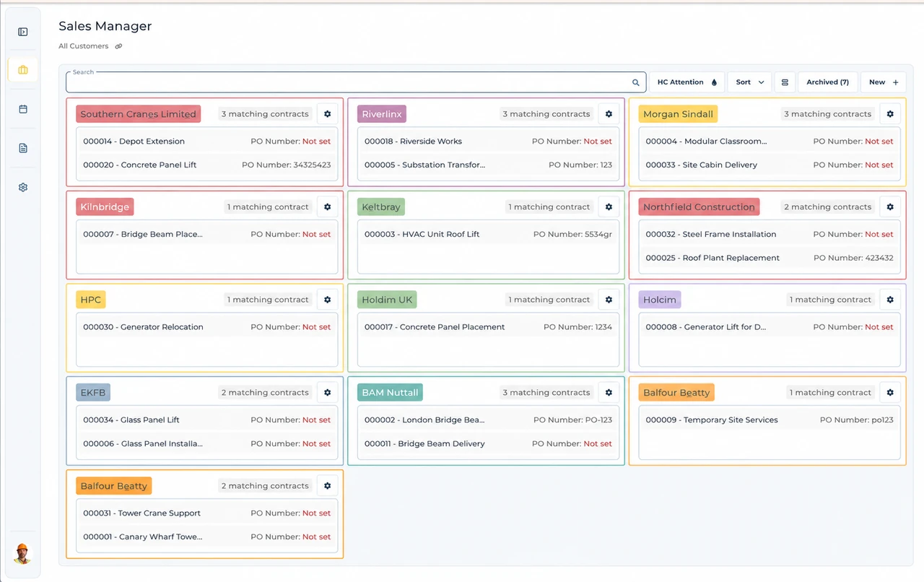The height and width of the screenshot is (582, 924).
Task: Click the gear on the Holcim card
Action: point(890,300)
